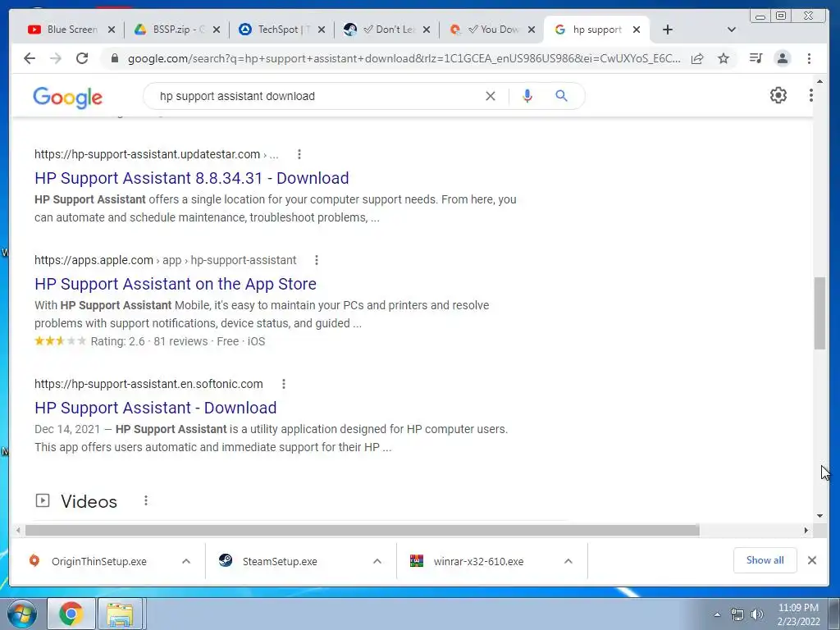Screen dimensions: 840x630
Task: Open HP Support Assistant 8.8.34.31 Download link
Action: [192, 178]
